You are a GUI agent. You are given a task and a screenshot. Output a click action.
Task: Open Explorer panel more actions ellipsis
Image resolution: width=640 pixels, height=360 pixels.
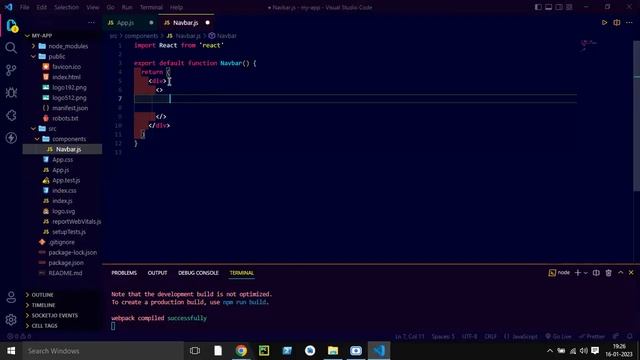point(91,22)
